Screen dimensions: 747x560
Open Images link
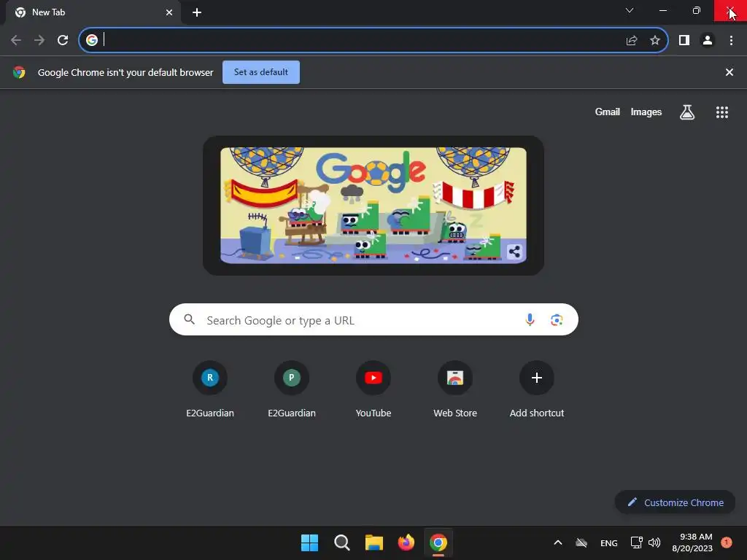tap(646, 112)
